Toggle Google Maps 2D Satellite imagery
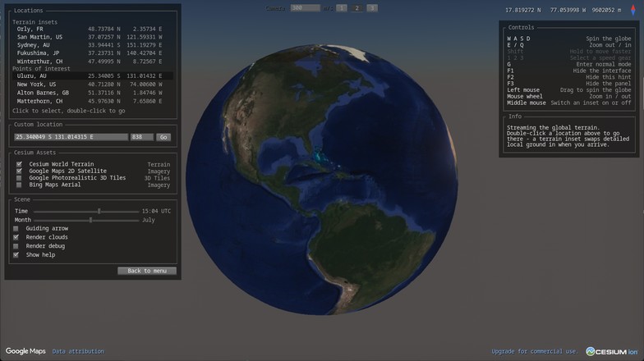This screenshot has height=361, width=644. click(19, 171)
